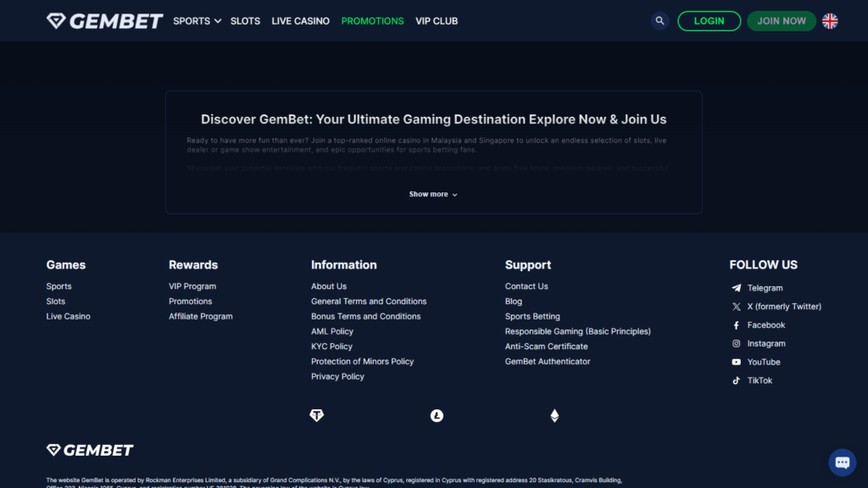
Task: Open the Telegram social icon
Action: click(737, 288)
